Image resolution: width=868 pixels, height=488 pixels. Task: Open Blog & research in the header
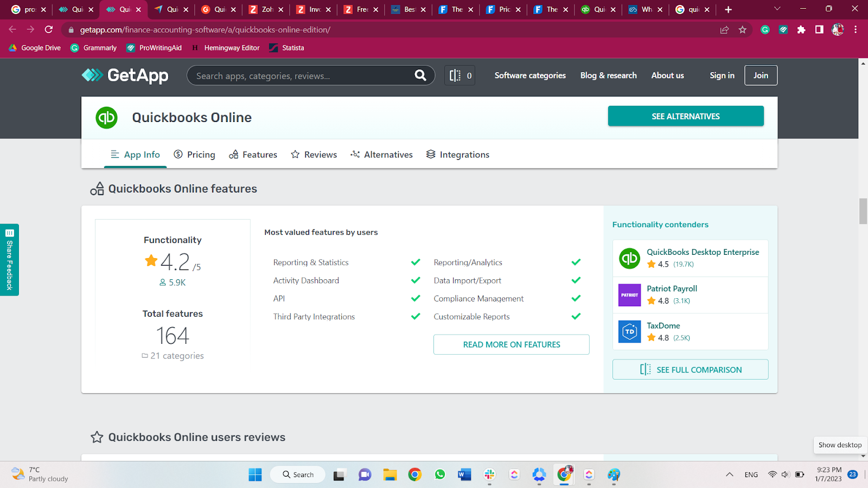pos(609,75)
